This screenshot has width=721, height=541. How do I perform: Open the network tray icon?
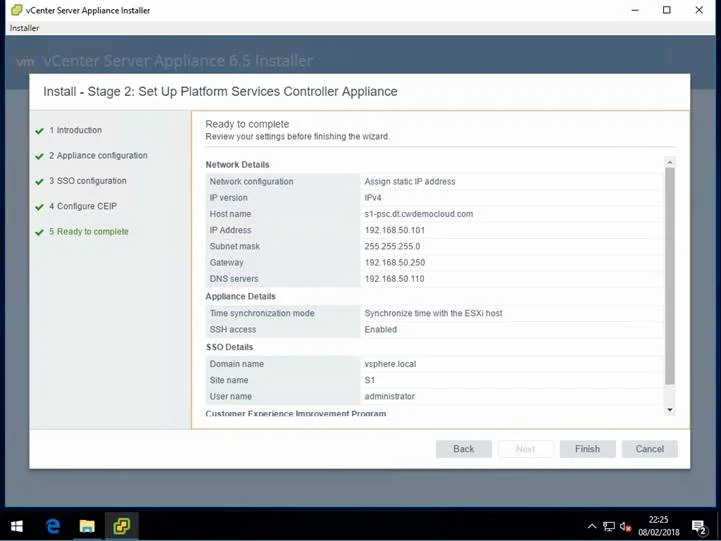click(x=609, y=526)
